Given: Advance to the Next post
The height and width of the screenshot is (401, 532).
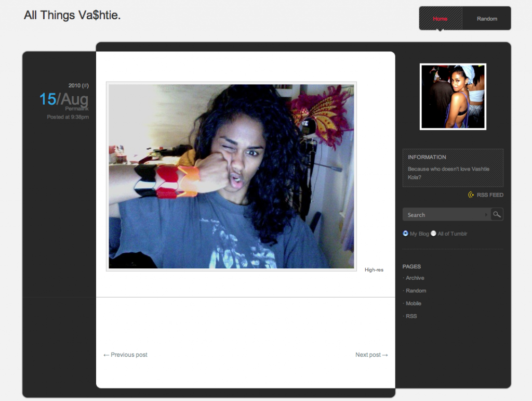Looking at the screenshot, I should pos(371,355).
